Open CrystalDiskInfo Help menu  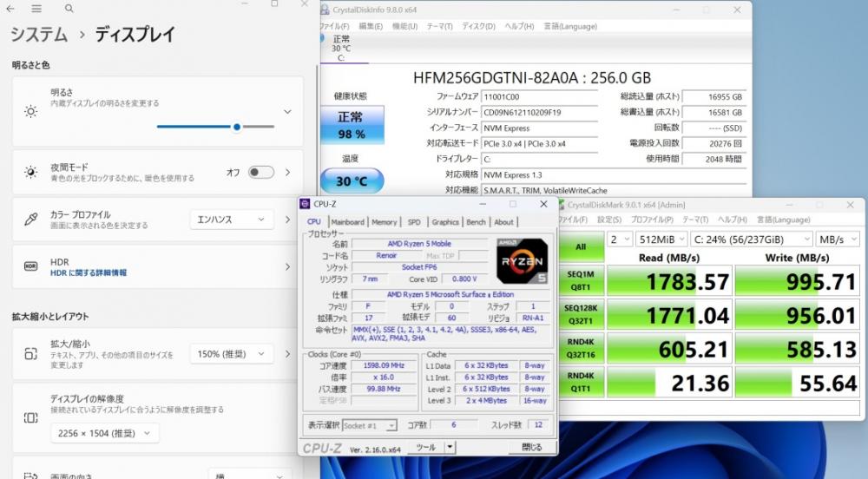519,26
